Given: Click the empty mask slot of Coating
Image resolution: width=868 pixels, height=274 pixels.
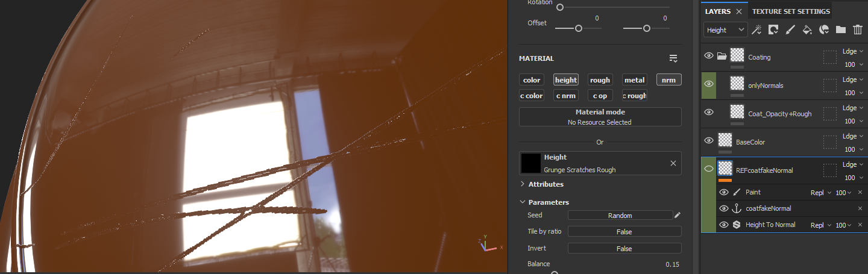Looking at the screenshot, I should pyautogui.click(x=830, y=57).
